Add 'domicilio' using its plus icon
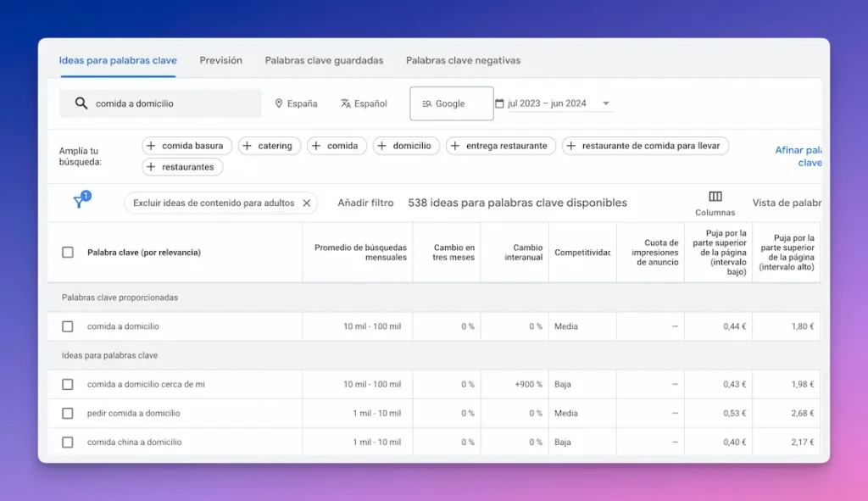This screenshot has width=868, height=501. pos(383,145)
